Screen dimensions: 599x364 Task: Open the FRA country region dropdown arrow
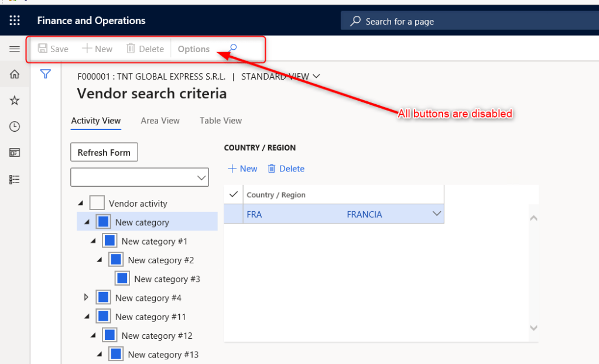436,214
